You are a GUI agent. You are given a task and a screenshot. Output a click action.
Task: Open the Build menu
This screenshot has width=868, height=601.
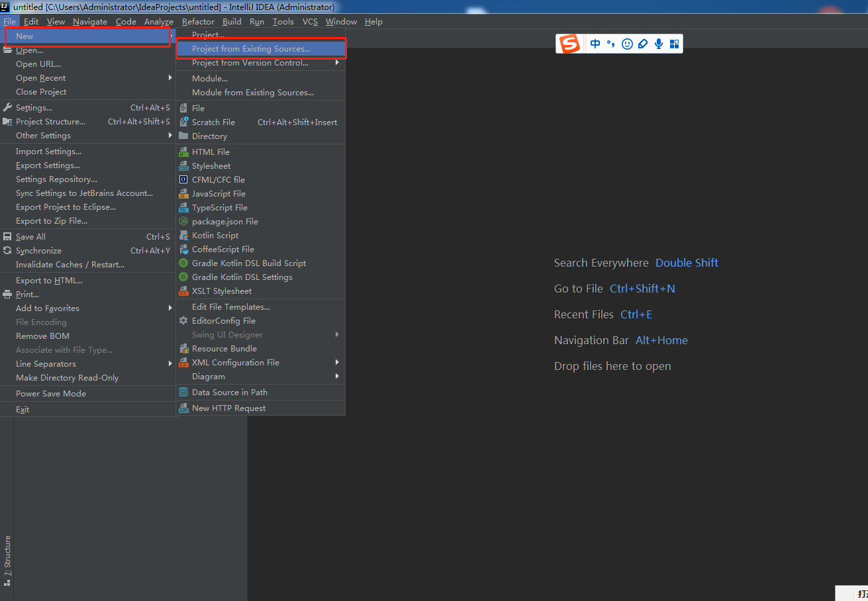point(232,22)
